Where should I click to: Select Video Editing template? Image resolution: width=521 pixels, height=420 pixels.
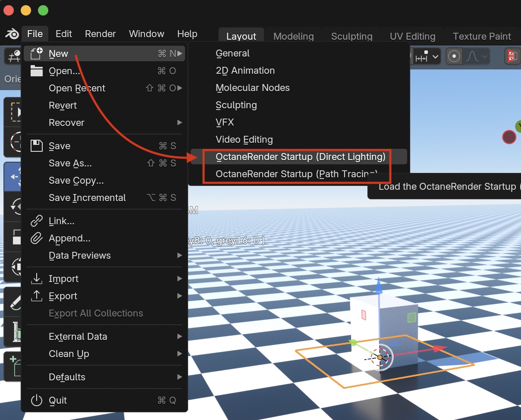click(x=299, y=140)
